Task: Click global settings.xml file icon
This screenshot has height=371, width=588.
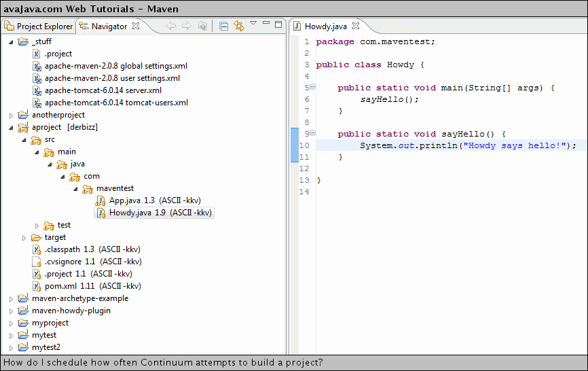Action: click(x=37, y=67)
